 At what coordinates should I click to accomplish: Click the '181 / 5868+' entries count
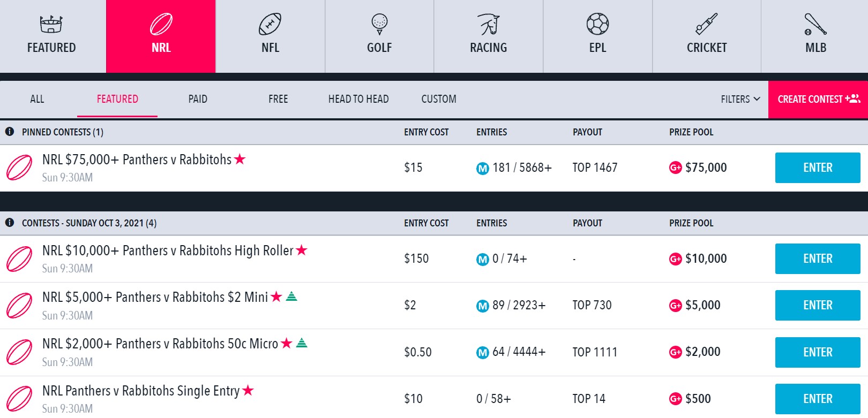(x=522, y=168)
